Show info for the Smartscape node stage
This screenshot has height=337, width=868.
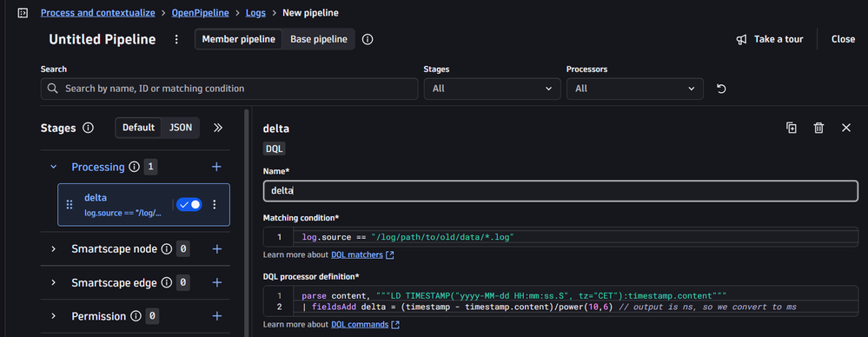pos(166,249)
